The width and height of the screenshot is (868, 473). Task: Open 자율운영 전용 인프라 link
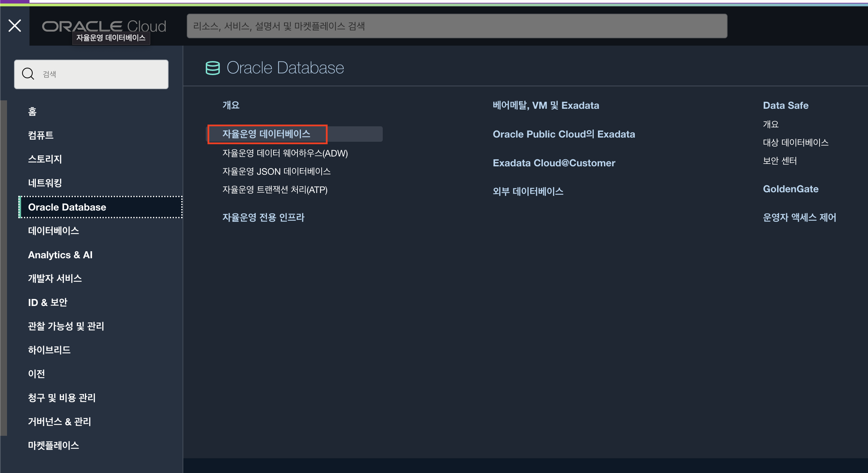(263, 217)
